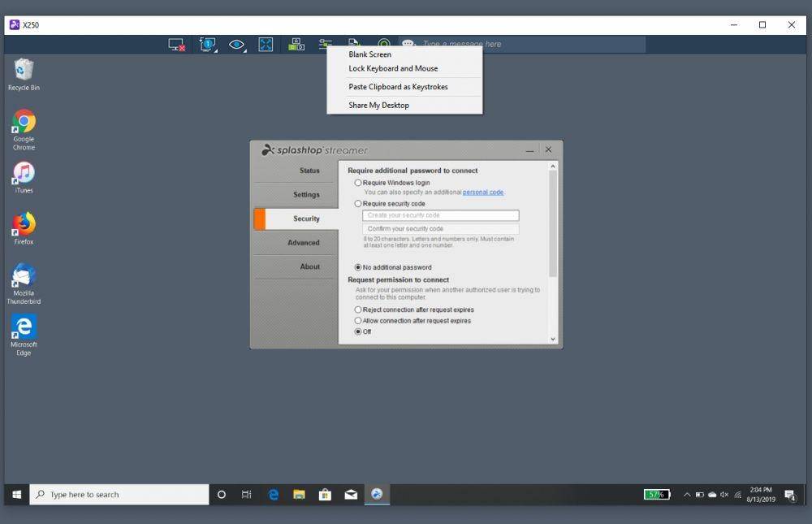Open the view options eye icon
The width and height of the screenshot is (812, 524).
pos(237,45)
